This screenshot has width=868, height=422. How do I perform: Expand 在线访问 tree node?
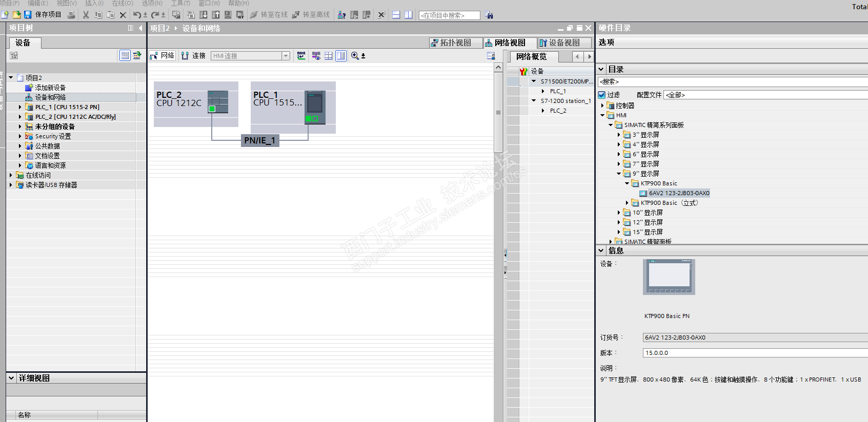[11, 175]
